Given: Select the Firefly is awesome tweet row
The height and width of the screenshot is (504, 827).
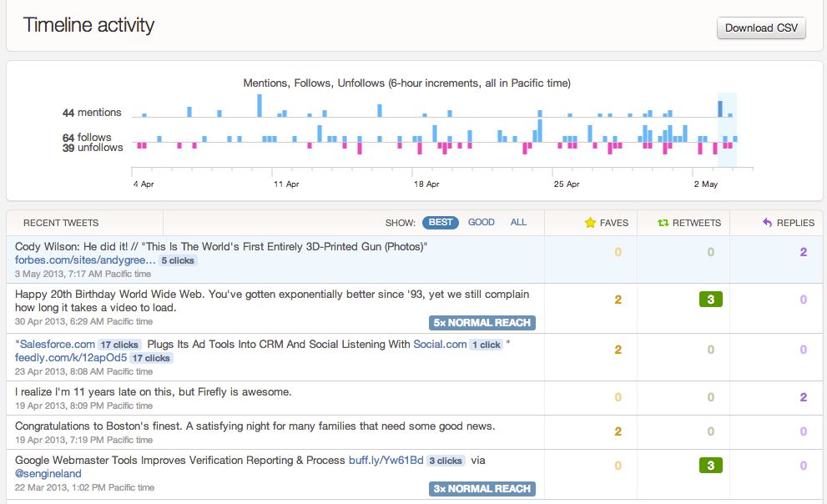Looking at the screenshot, I should click(x=415, y=398).
